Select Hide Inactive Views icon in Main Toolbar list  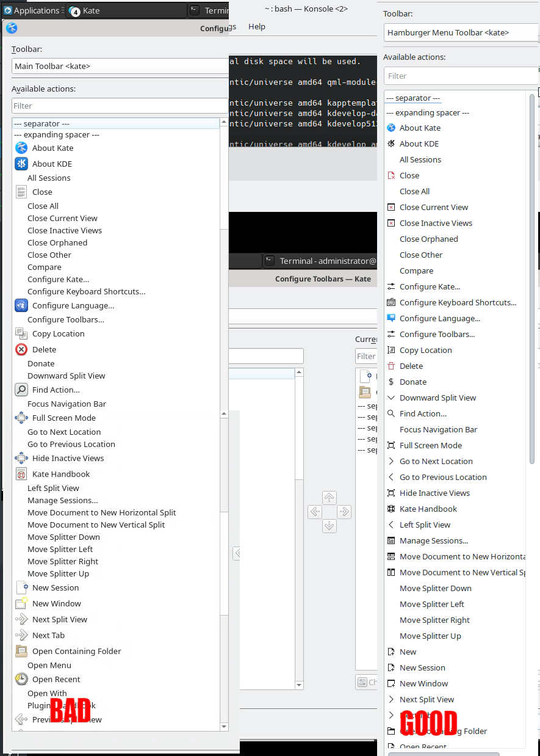pos(21,458)
